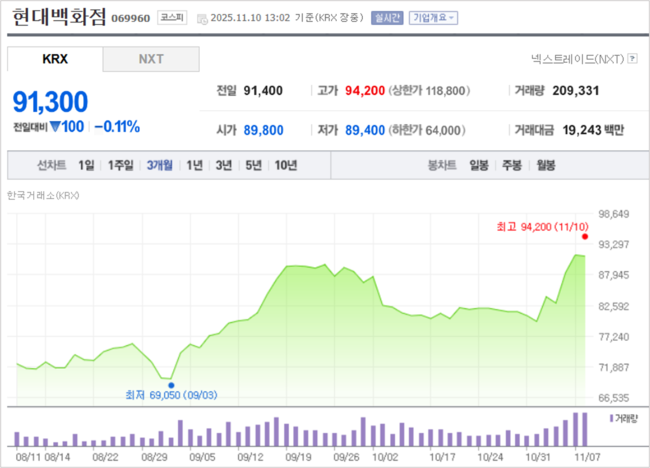The width and height of the screenshot is (650, 468).
Task: Show the 월봉 monthly candlestick chart
Action: (546, 165)
